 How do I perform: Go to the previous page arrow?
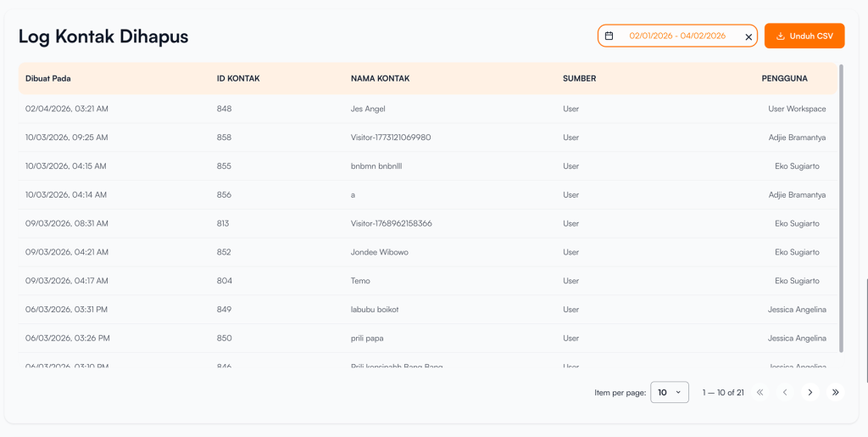pos(785,392)
